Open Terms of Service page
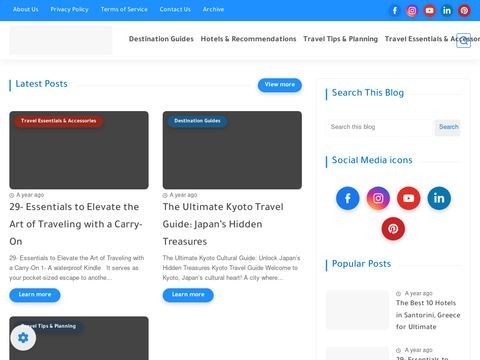Screen dimensions: 480x360 (x=124, y=9)
